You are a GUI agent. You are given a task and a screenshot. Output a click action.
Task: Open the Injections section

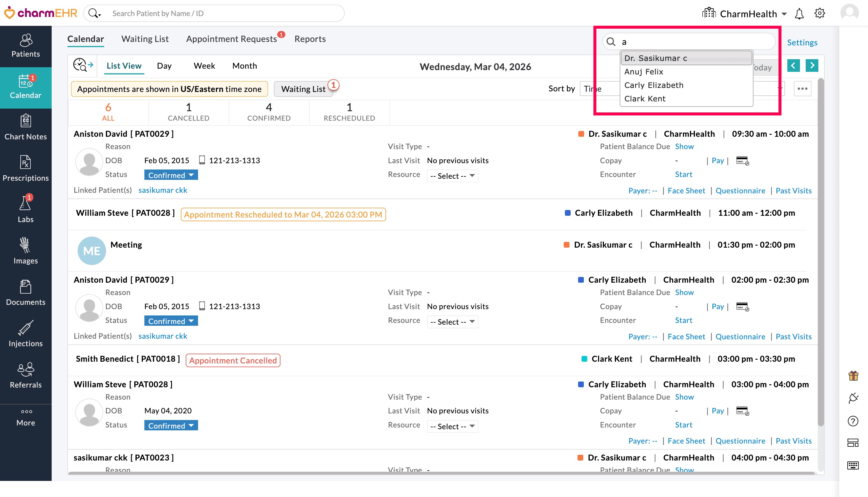[26, 334]
